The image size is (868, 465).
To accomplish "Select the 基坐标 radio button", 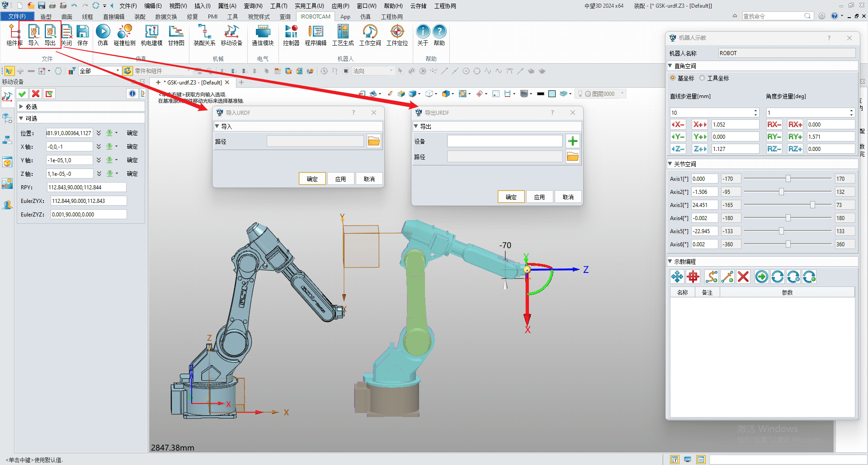I will [673, 78].
